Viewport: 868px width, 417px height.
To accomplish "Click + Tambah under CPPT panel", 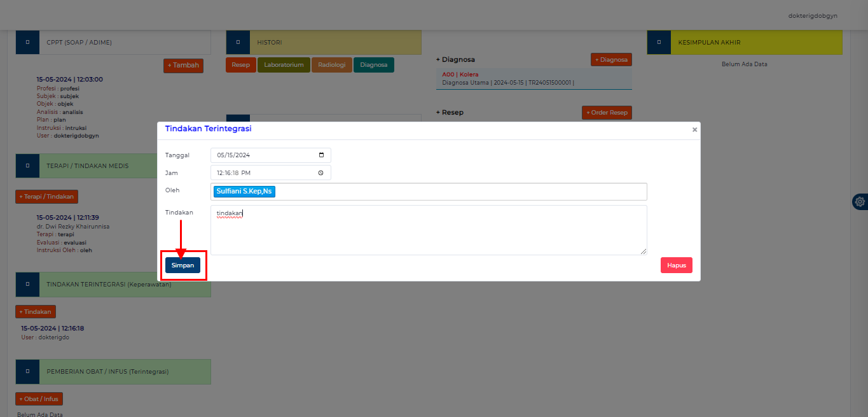I will (x=183, y=65).
